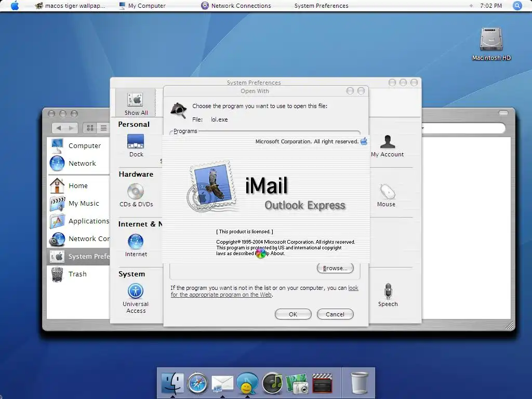532x399 pixels.
Task: Select Home in the Finder sidebar
Action: 78,185
